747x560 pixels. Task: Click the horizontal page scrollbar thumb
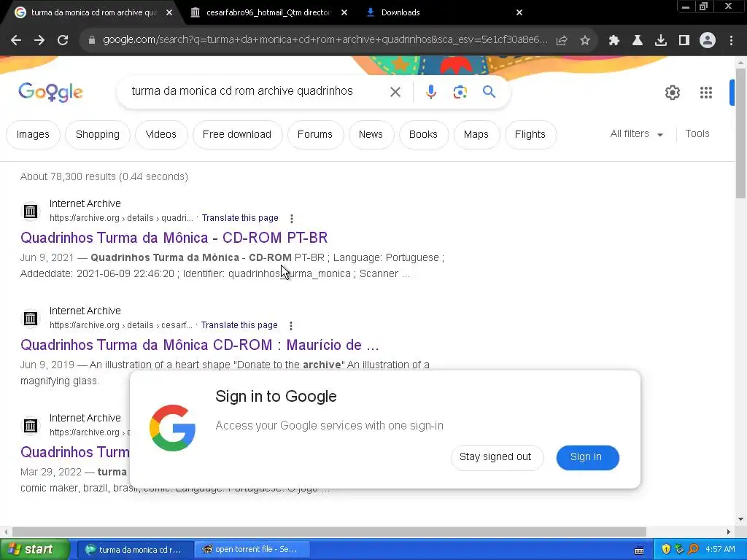(329, 532)
